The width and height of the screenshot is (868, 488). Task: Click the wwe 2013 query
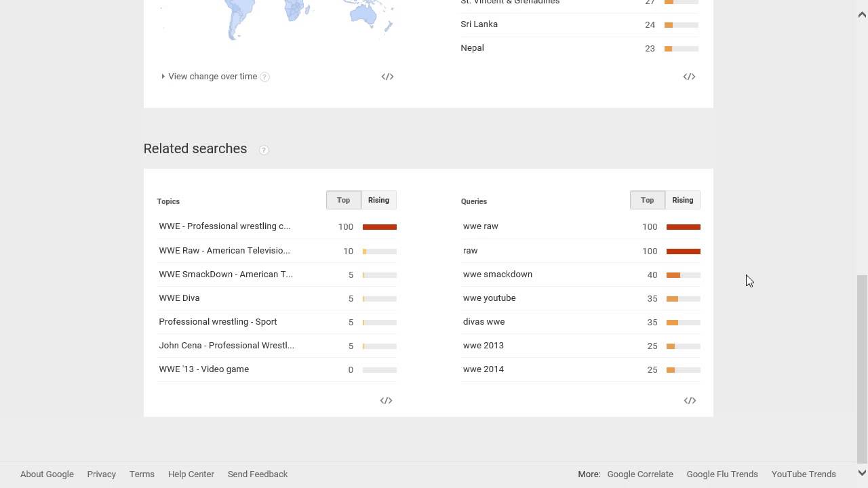point(483,346)
